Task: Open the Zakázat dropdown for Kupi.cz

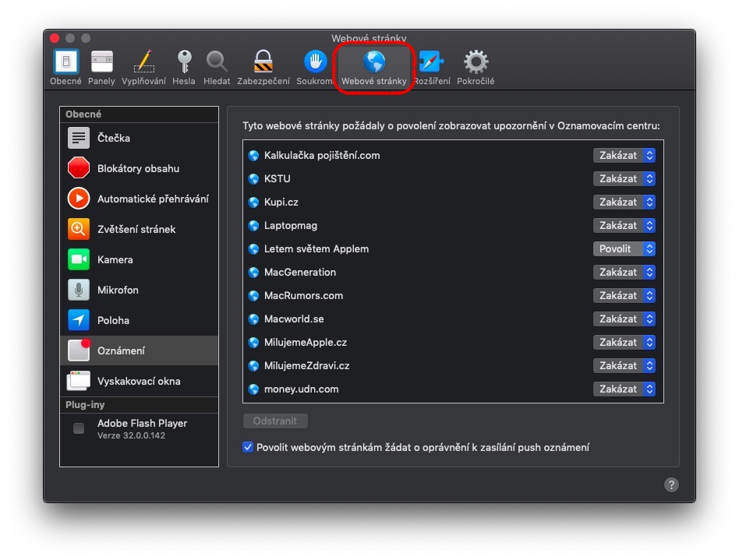Action: pyautogui.click(x=624, y=202)
